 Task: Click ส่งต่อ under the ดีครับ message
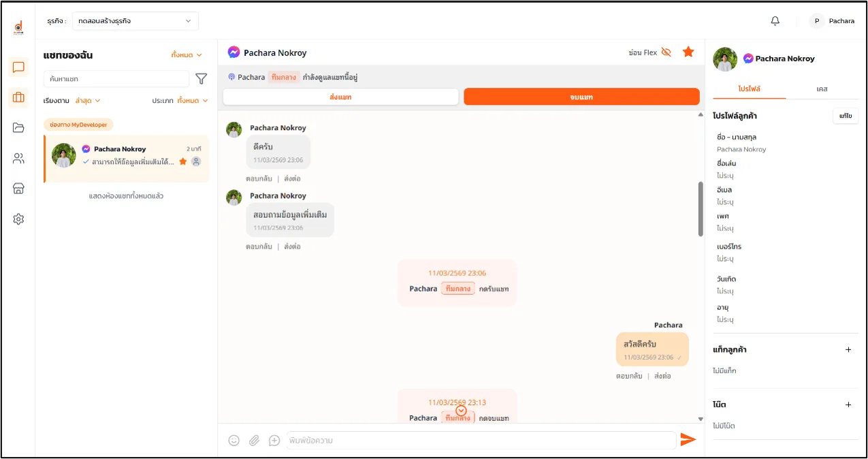[292, 178]
